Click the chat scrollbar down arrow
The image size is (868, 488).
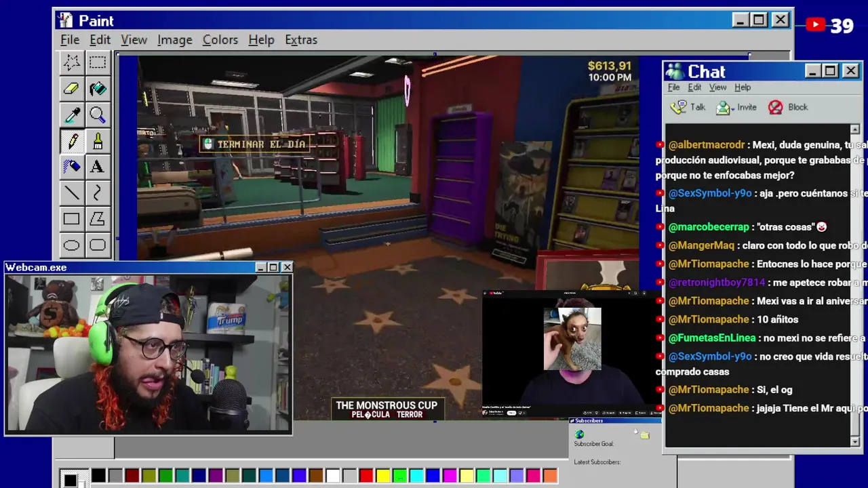point(854,442)
